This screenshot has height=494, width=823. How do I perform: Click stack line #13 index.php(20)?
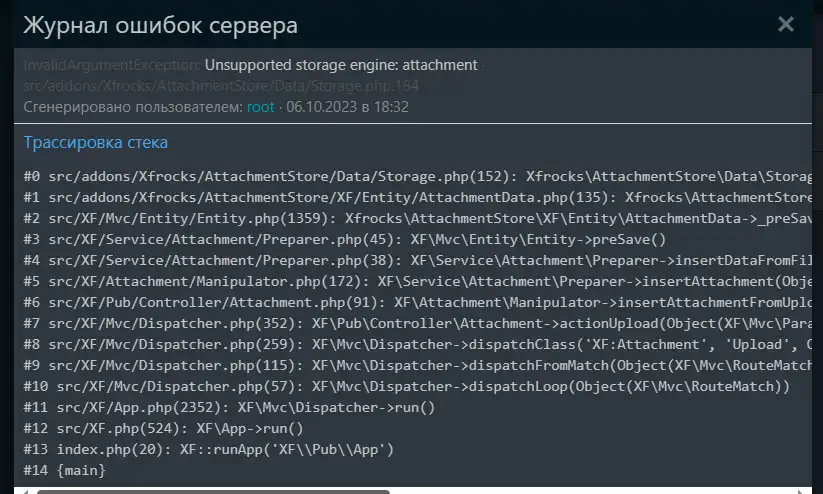click(209, 449)
